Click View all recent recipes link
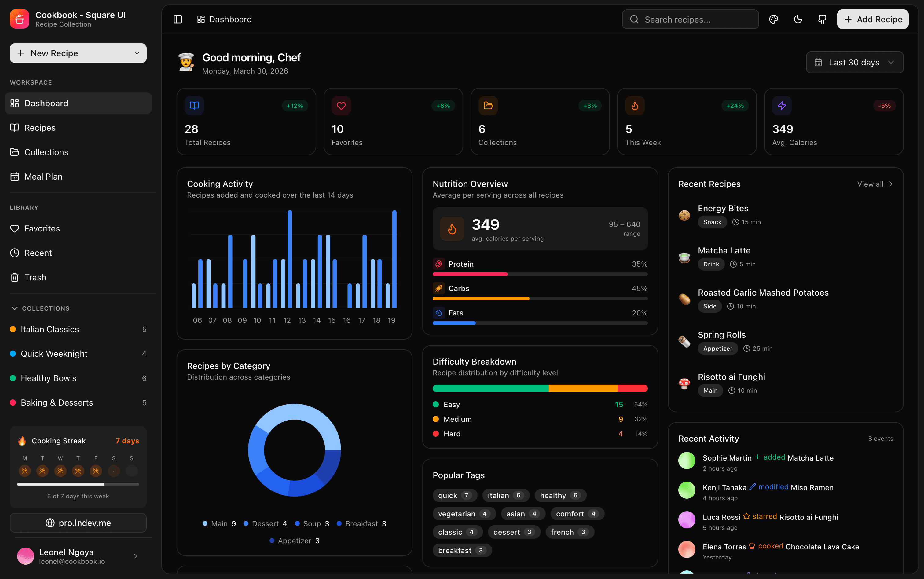Image resolution: width=924 pixels, height=579 pixels. tap(875, 184)
